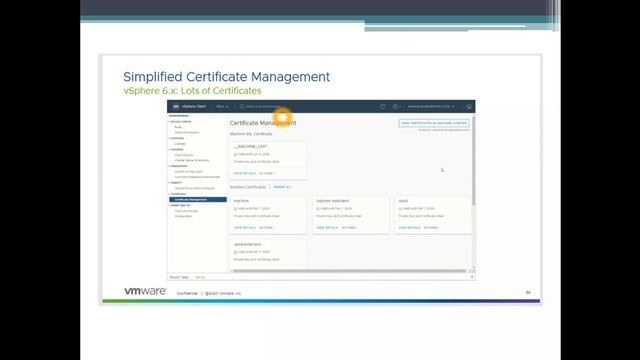
Task: Open Actions menu on machine card
Action: coord(267,228)
